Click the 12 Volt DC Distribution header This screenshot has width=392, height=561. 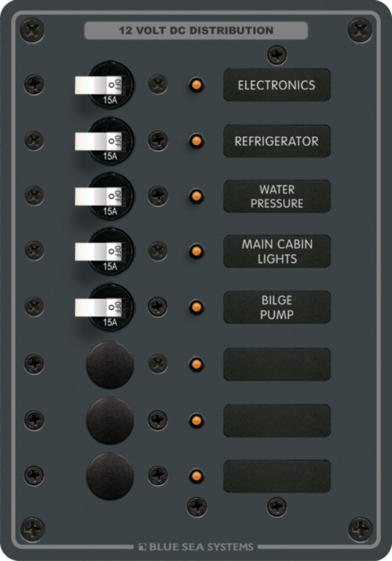click(196, 30)
